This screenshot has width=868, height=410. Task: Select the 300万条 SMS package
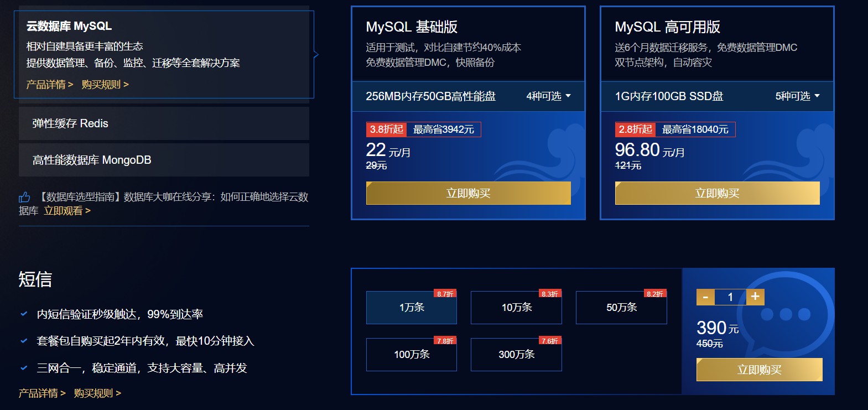point(516,355)
